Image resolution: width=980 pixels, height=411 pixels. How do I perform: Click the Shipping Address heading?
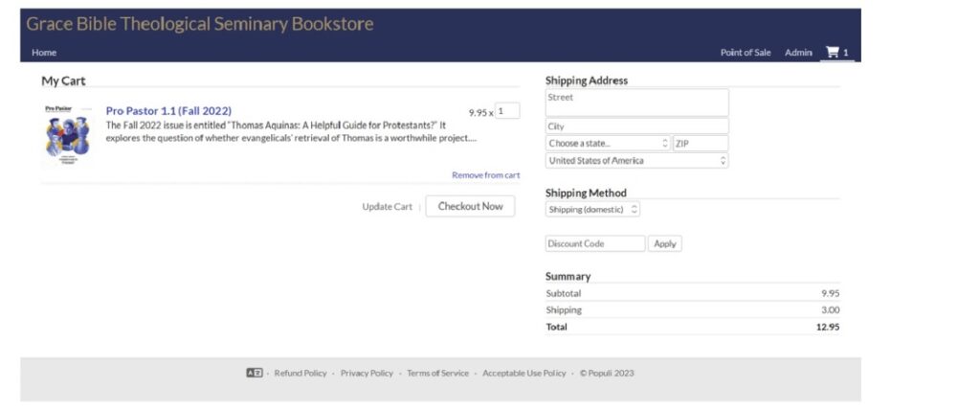coord(587,80)
